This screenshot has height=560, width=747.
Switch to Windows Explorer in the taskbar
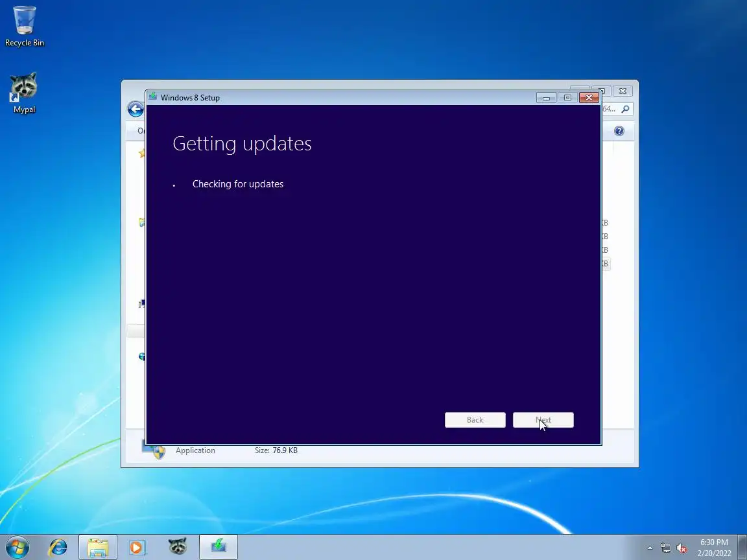coord(98,547)
